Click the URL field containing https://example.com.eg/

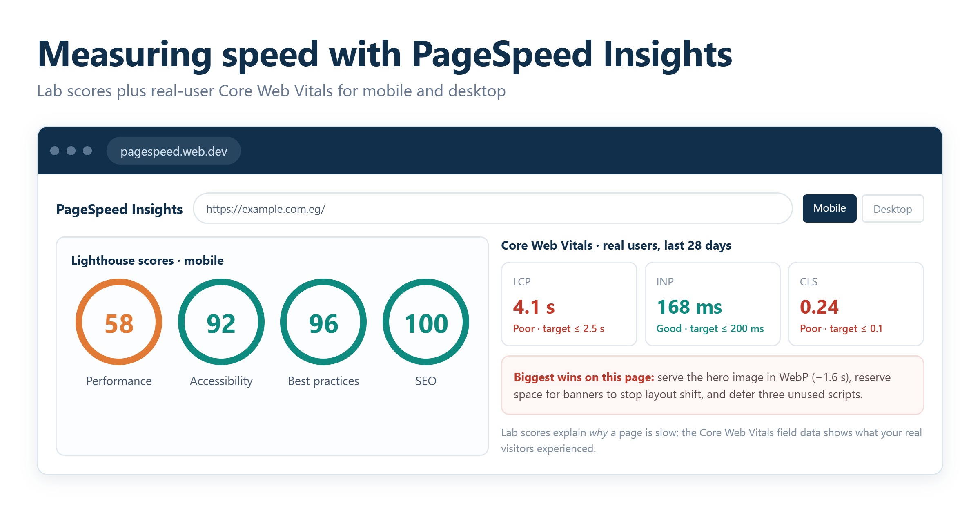492,209
